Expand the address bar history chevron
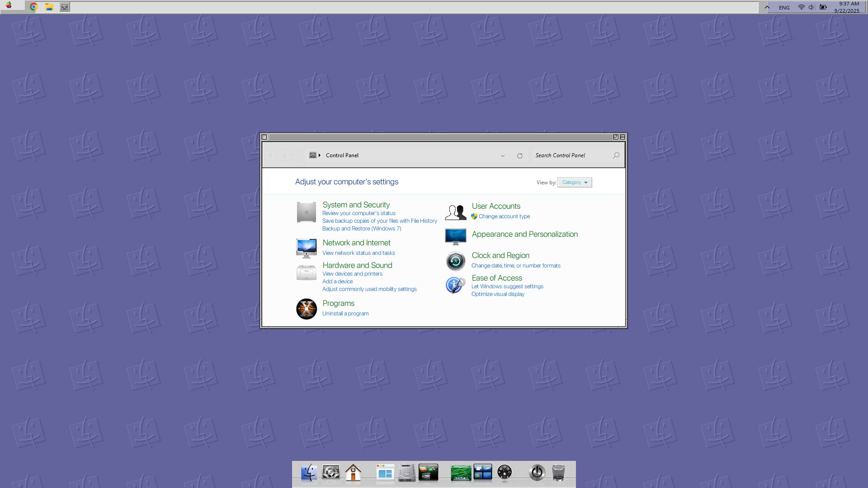 click(502, 156)
